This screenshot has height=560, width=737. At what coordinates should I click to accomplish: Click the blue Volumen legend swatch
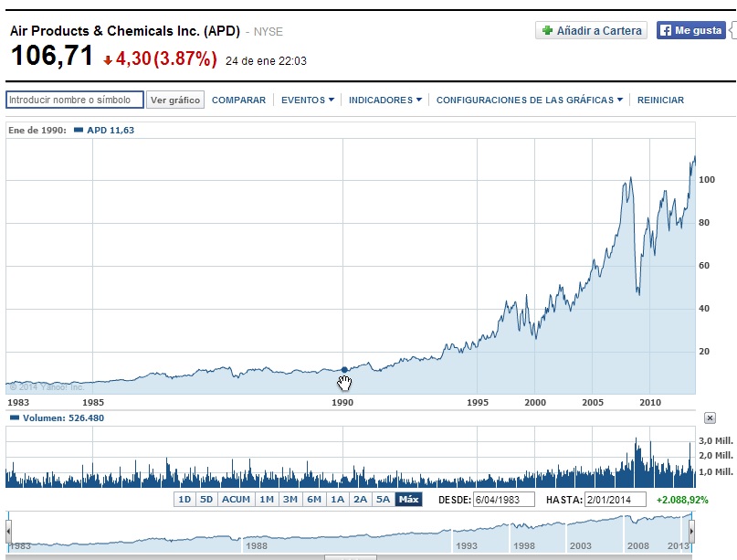[15, 417]
